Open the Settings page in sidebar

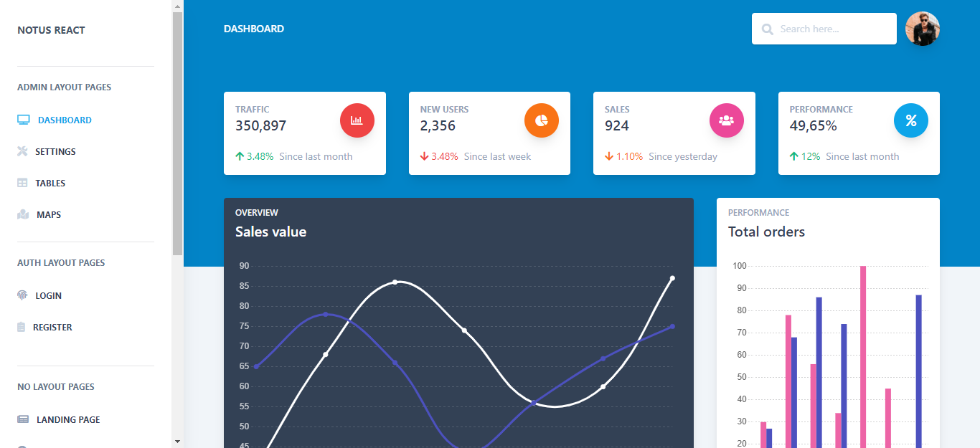[x=55, y=151]
